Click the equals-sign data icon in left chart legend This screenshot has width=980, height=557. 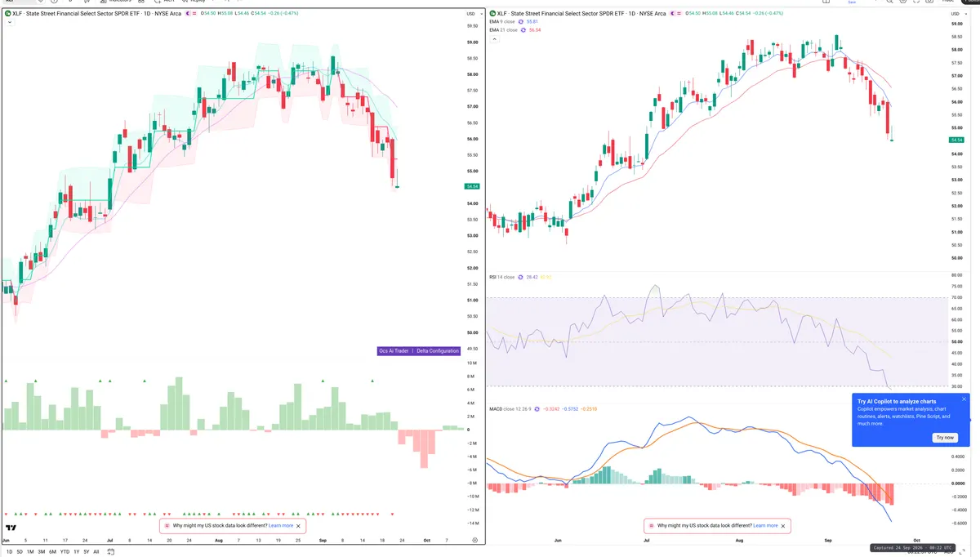[194, 14]
